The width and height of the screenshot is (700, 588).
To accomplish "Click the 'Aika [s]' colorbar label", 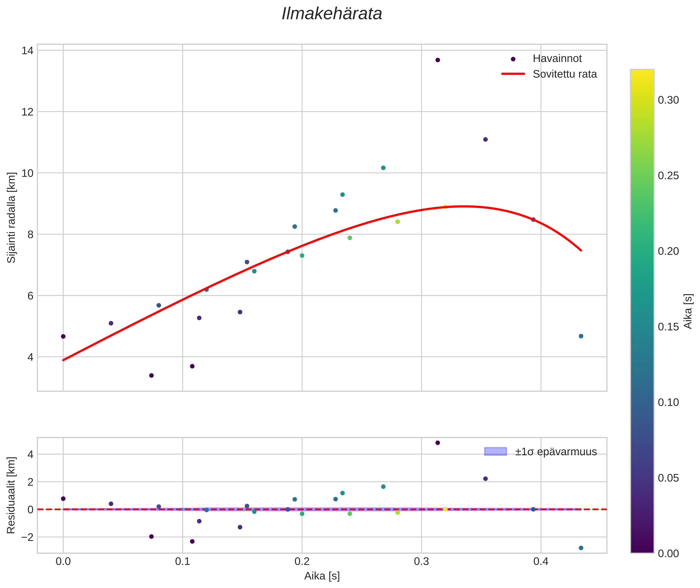I will 688,311.
